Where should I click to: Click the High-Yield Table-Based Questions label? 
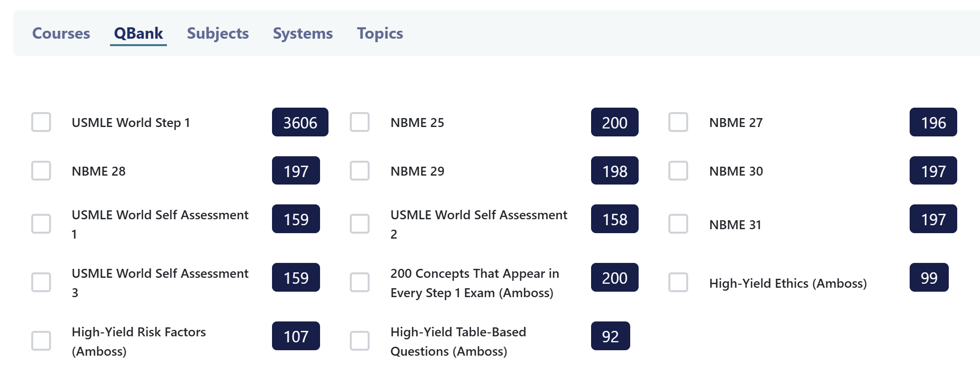pyautogui.click(x=458, y=341)
